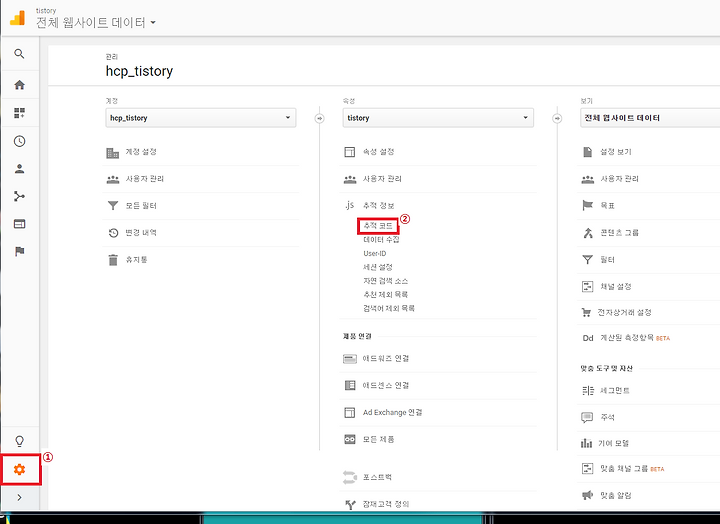This screenshot has height=524, width=720.
Task: Click the Google Analytics logo
Action: [x=17, y=18]
